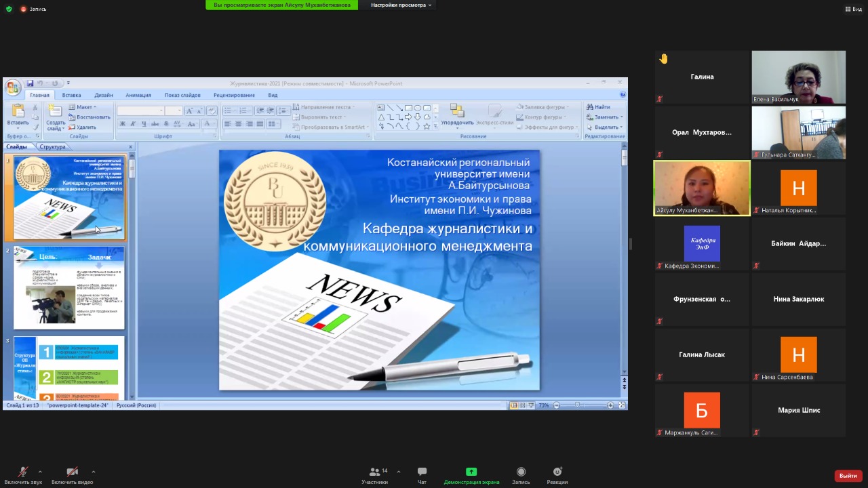Click the Format Painter brush icon
The width and height of the screenshot is (868, 488).
tap(36, 127)
